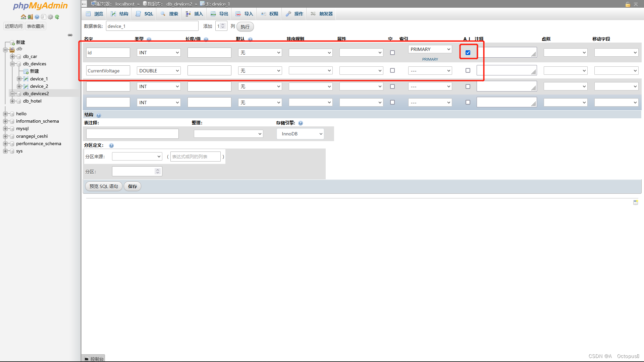Click the 表注释 table comment input
Viewport: 644px width, 362px height.
pos(132,134)
